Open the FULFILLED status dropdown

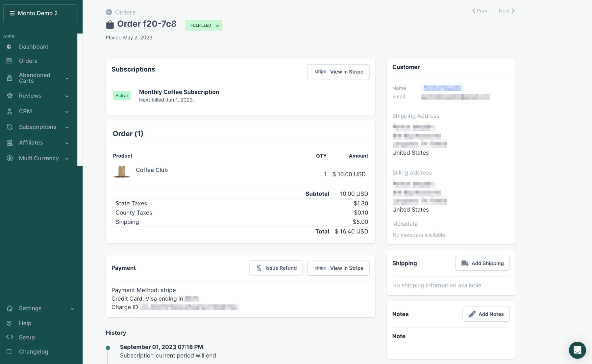(x=203, y=25)
